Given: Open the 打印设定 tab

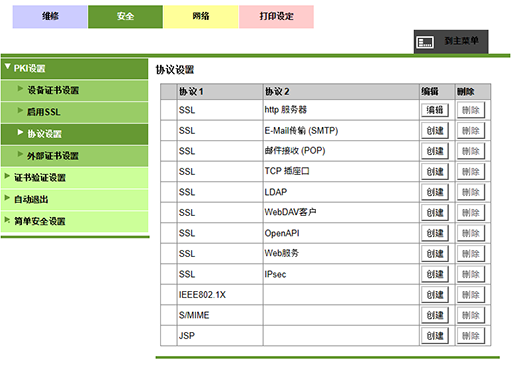Looking at the screenshot, I should pyautogui.click(x=276, y=16).
